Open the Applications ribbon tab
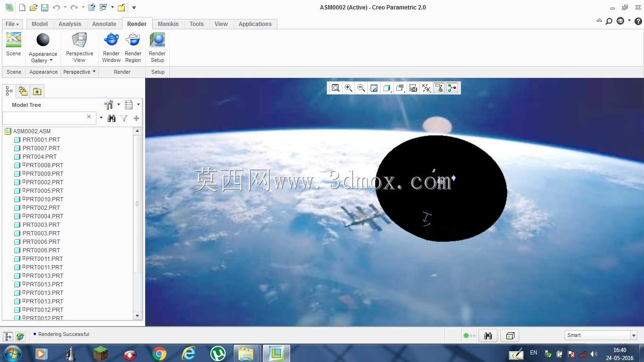This screenshot has height=362, width=644. click(x=255, y=24)
